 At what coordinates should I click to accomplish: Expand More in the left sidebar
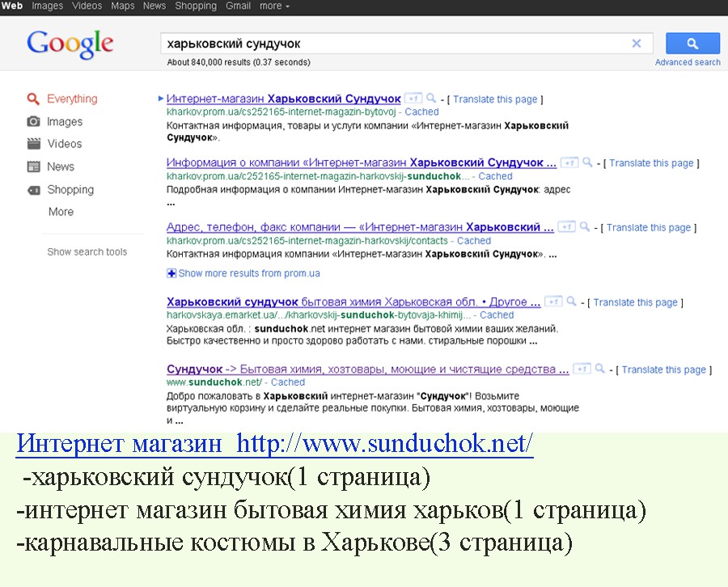click(61, 212)
